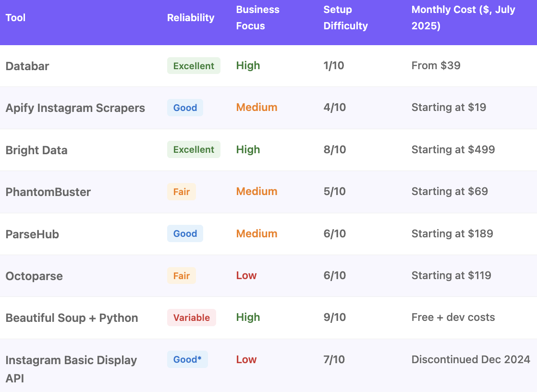Viewport: 537px width, 392px height.
Task: Click Instagram API's Low business focus
Action: pos(246,359)
